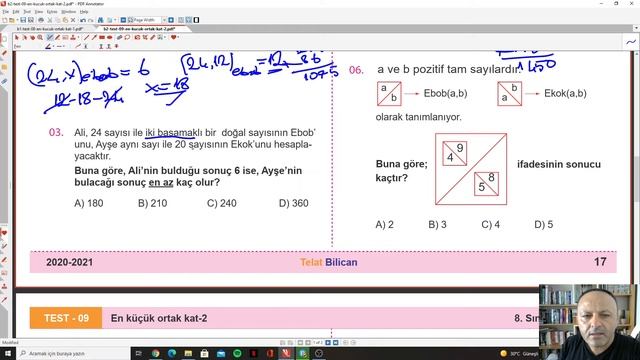Click answer option A) 180
Viewport: 640px width, 360px height.
pos(89,203)
